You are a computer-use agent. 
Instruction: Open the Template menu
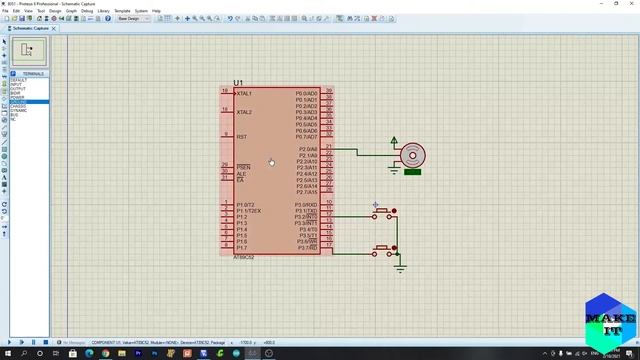122,11
